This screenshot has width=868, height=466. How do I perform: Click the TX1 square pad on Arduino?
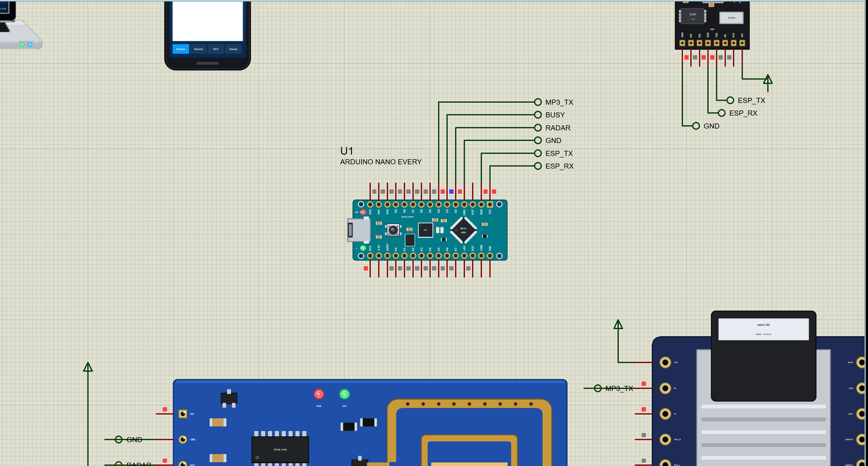[x=490, y=204]
